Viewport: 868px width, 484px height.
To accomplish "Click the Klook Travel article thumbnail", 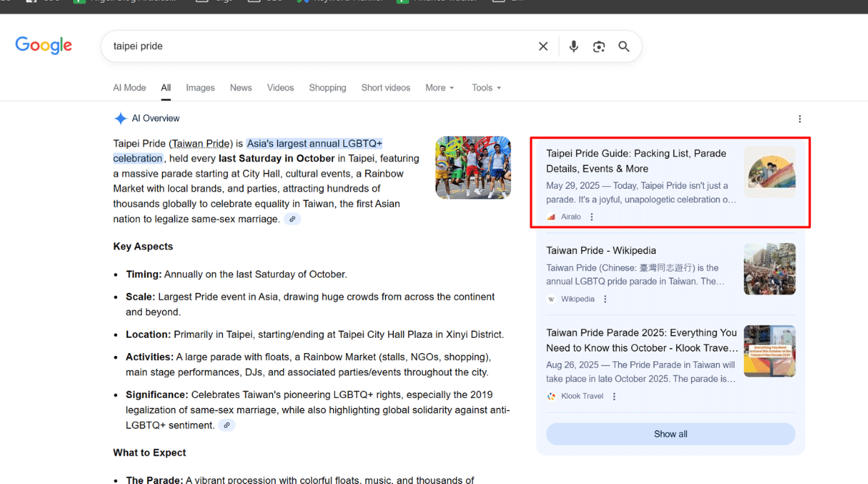I will pyautogui.click(x=770, y=351).
